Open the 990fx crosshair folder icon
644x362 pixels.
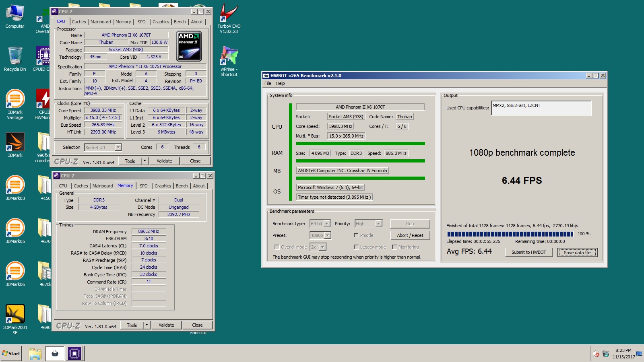(43, 147)
